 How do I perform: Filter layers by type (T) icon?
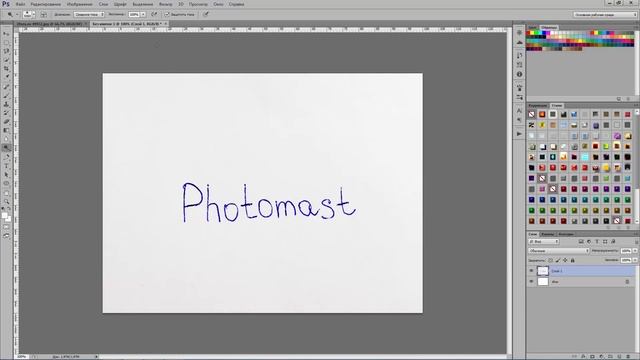click(597, 242)
